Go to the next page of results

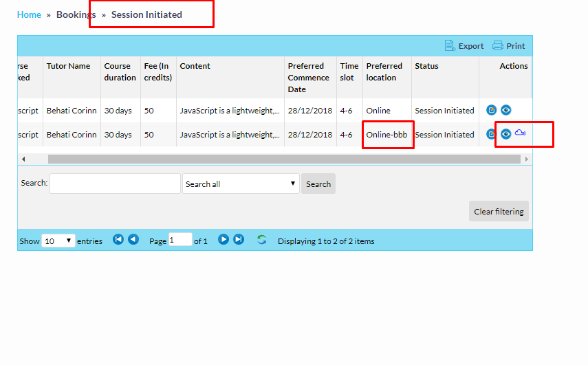(224, 240)
